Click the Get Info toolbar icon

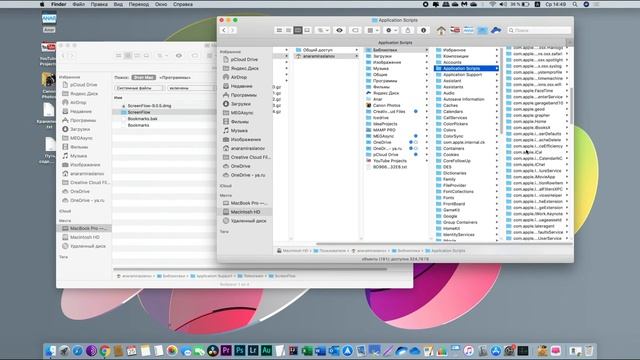(x=423, y=30)
